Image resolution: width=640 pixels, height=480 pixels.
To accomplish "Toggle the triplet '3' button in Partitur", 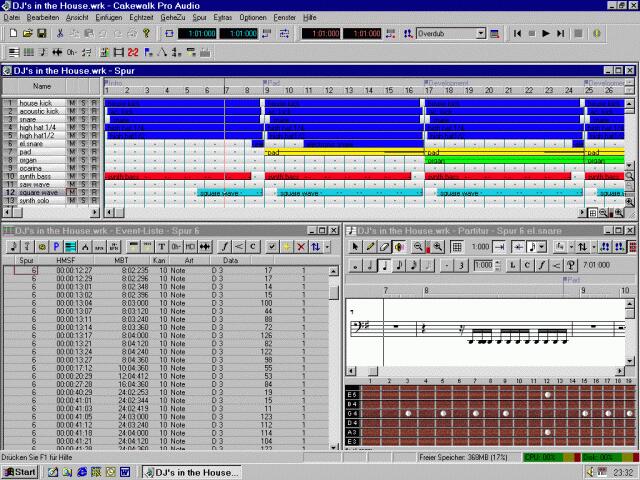I will (x=461, y=266).
